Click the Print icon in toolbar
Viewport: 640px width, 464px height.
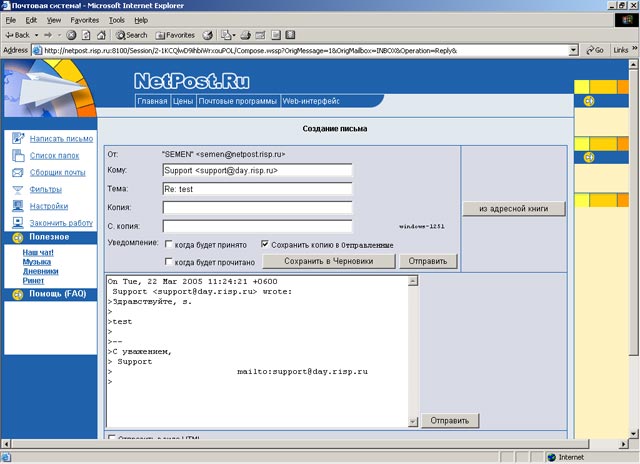[245, 35]
